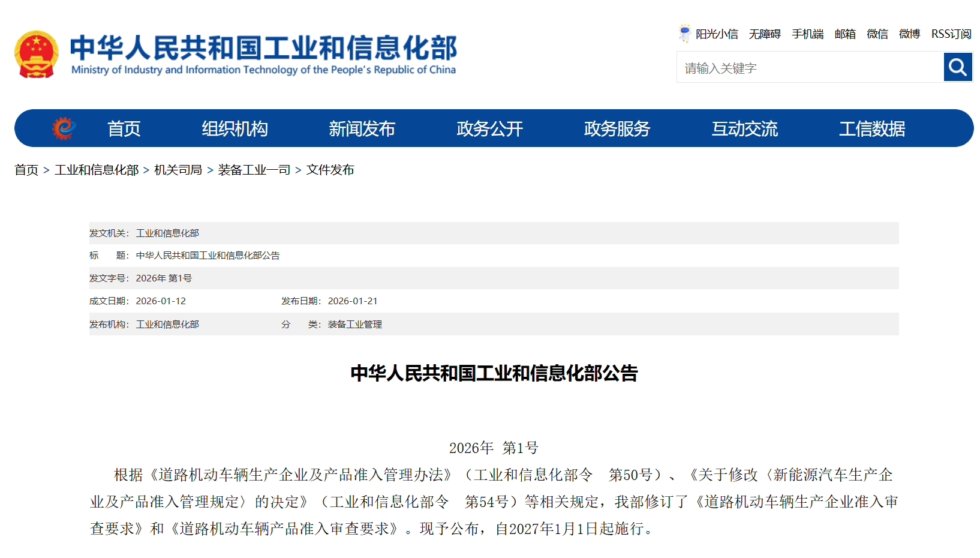The height and width of the screenshot is (558, 980).
Task: Focus the keyword search input field
Action: pyautogui.click(x=810, y=68)
